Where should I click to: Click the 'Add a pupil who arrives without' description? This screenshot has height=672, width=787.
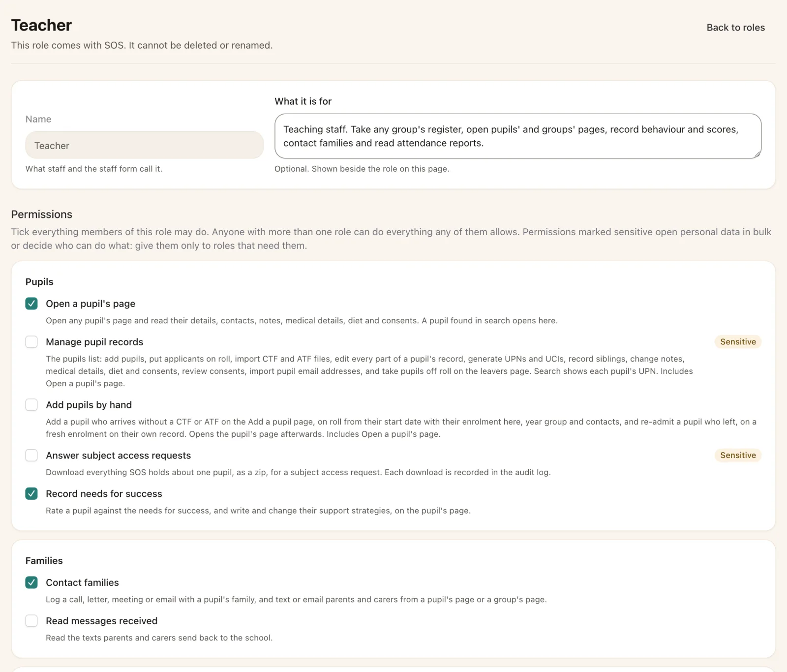click(401, 428)
